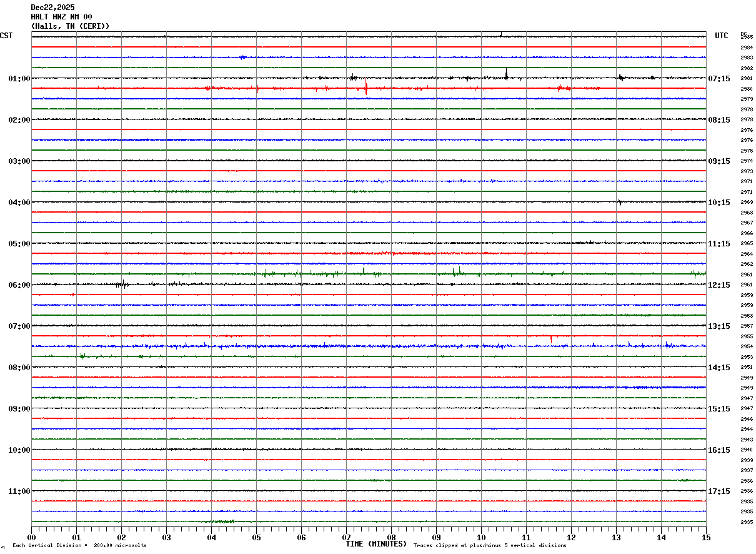Click the "04" minute tick label

[x=211, y=537]
